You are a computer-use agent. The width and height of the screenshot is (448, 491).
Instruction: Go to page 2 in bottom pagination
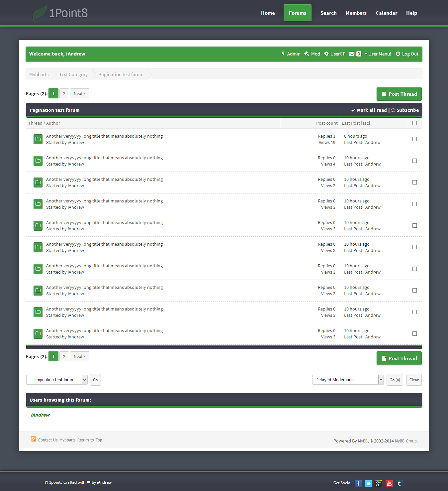(64, 356)
